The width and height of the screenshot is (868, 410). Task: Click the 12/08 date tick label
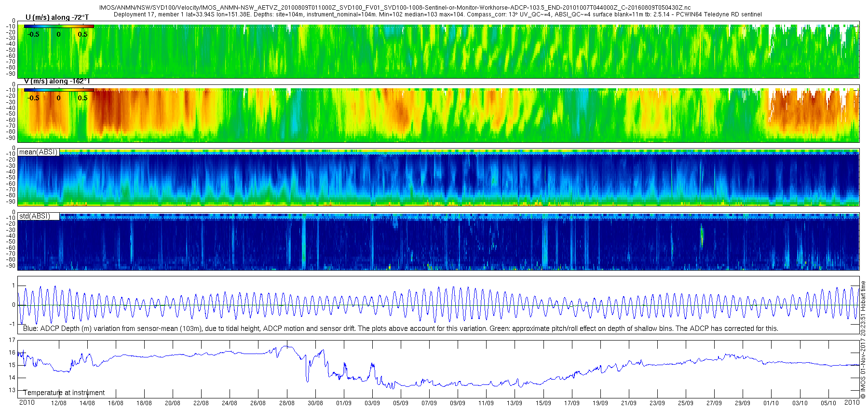click(x=59, y=403)
